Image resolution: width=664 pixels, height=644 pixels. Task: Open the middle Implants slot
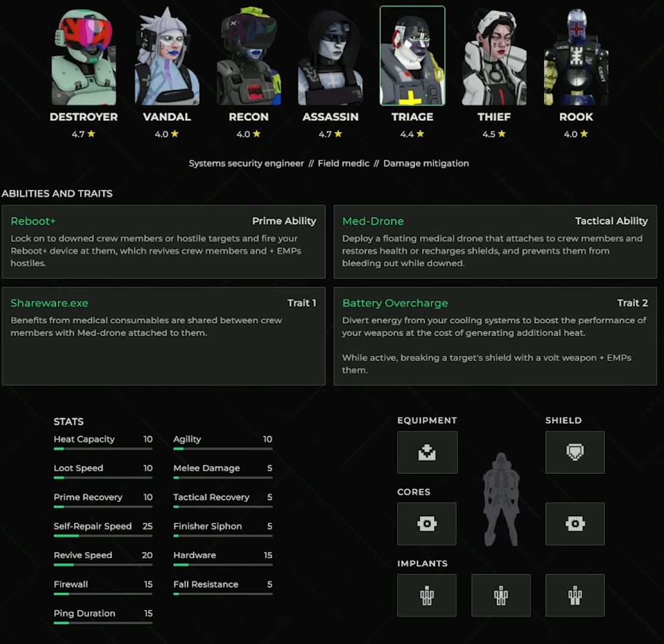click(x=500, y=595)
